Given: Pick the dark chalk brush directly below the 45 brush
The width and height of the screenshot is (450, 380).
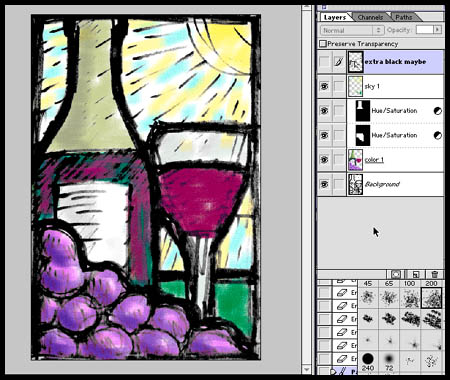Looking at the screenshot, I should coord(368,319).
